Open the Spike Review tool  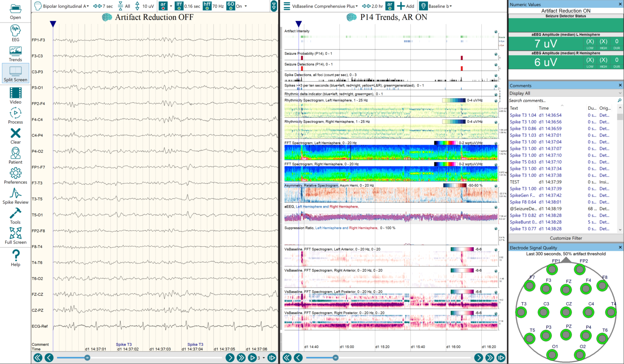15,196
